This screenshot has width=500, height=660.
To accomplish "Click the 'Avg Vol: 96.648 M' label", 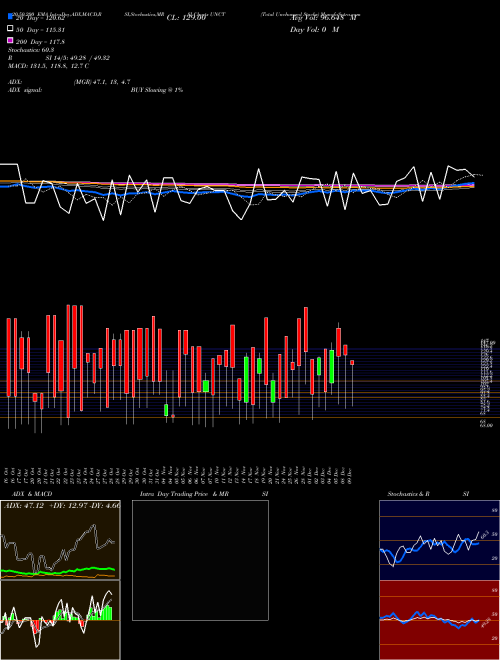I will click(323, 18).
